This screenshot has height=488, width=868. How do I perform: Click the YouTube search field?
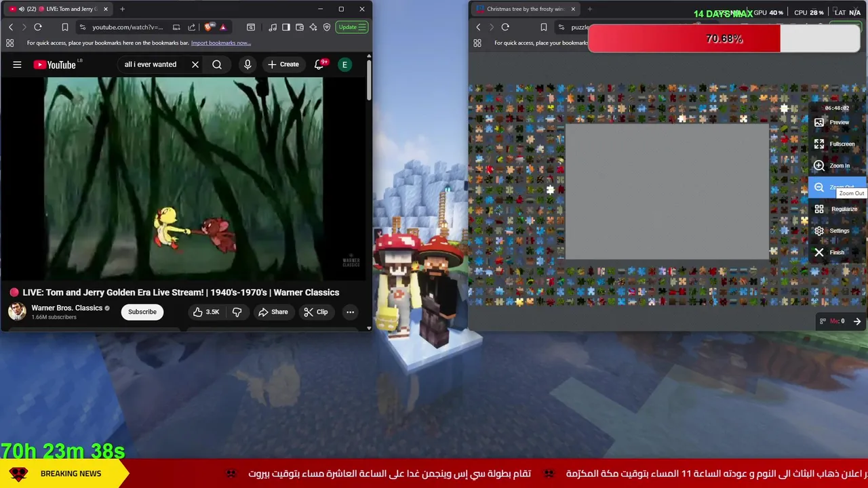[x=151, y=64]
